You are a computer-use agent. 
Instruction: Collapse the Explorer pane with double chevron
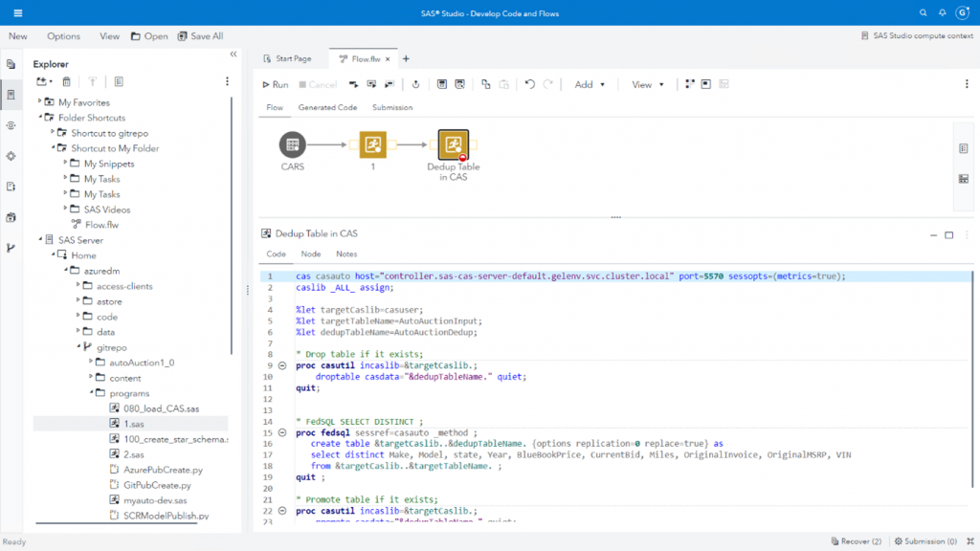click(234, 55)
